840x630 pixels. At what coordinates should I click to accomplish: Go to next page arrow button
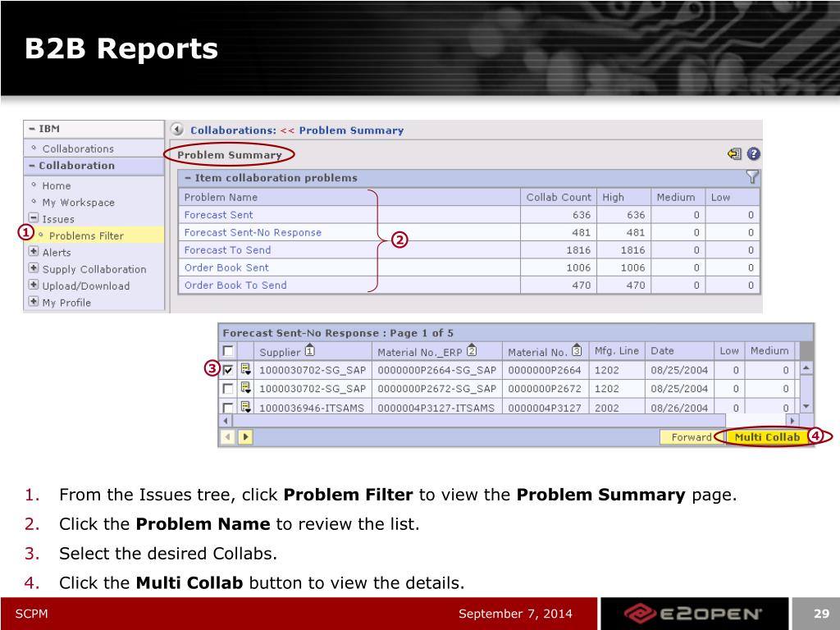point(245,436)
